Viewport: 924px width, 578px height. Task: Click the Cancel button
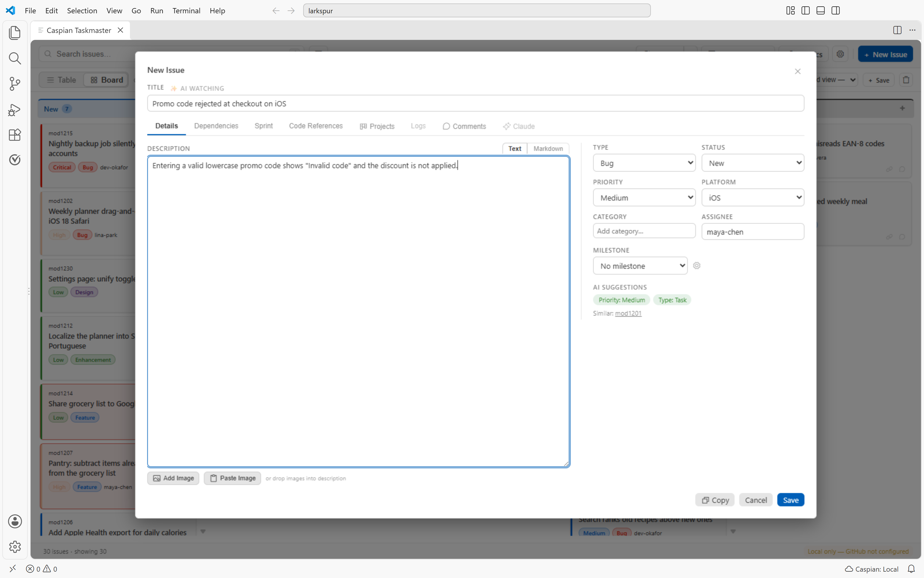click(756, 500)
